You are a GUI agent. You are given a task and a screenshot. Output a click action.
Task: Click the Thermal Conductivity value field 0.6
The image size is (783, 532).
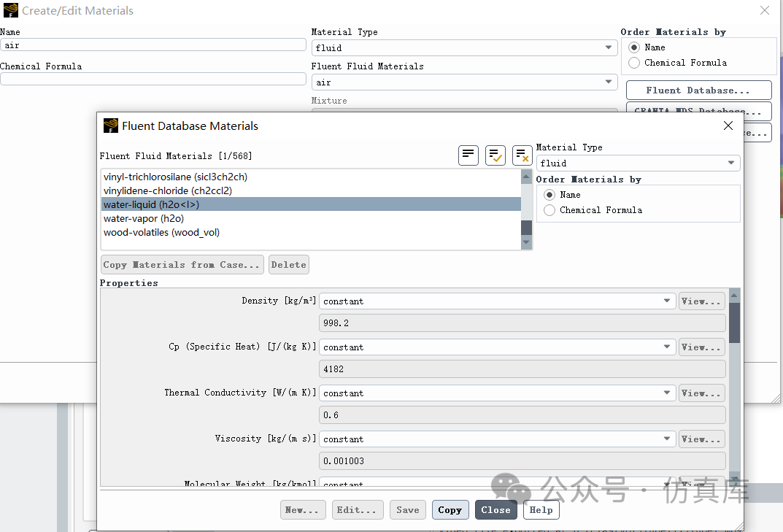tap(522, 415)
